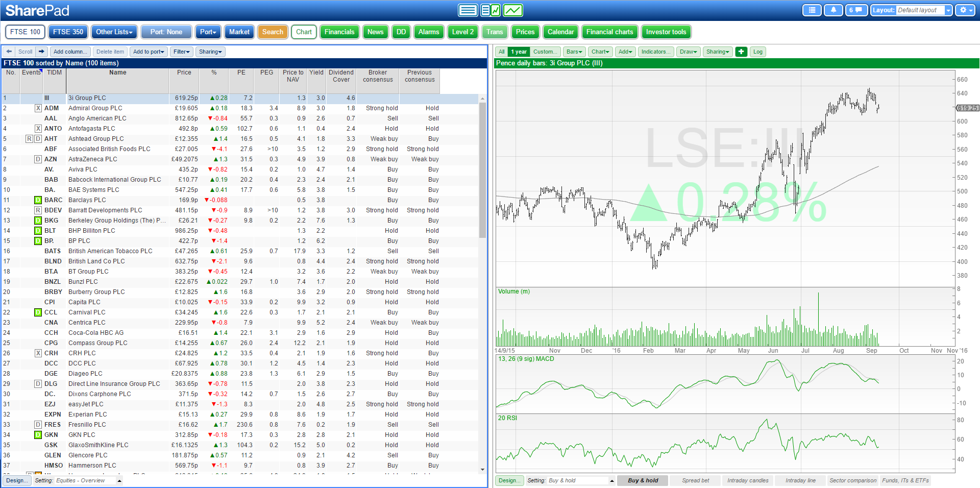Click the list scrollbar down arrow

click(482, 470)
